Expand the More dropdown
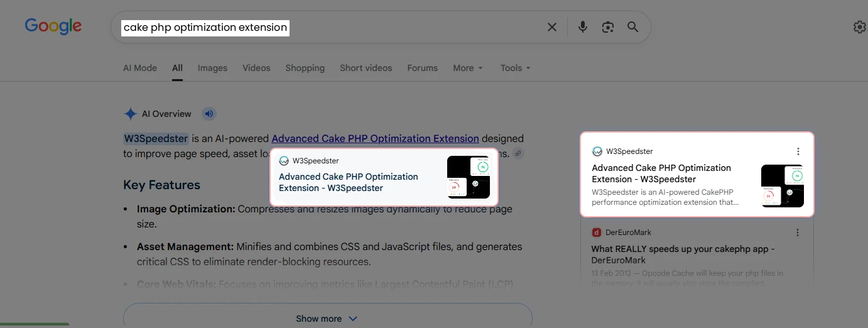This screenshot has height=328, width=868. tap(468, 68)
